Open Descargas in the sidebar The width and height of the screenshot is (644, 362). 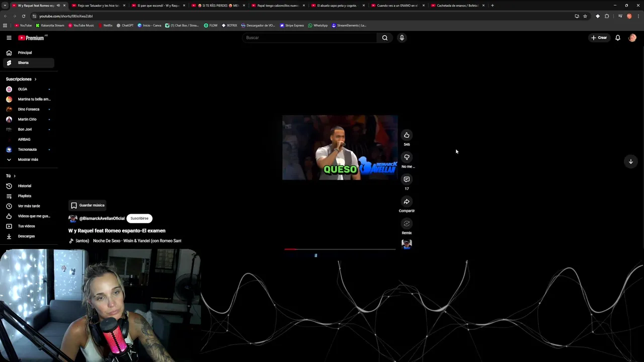tap(28, 236)
